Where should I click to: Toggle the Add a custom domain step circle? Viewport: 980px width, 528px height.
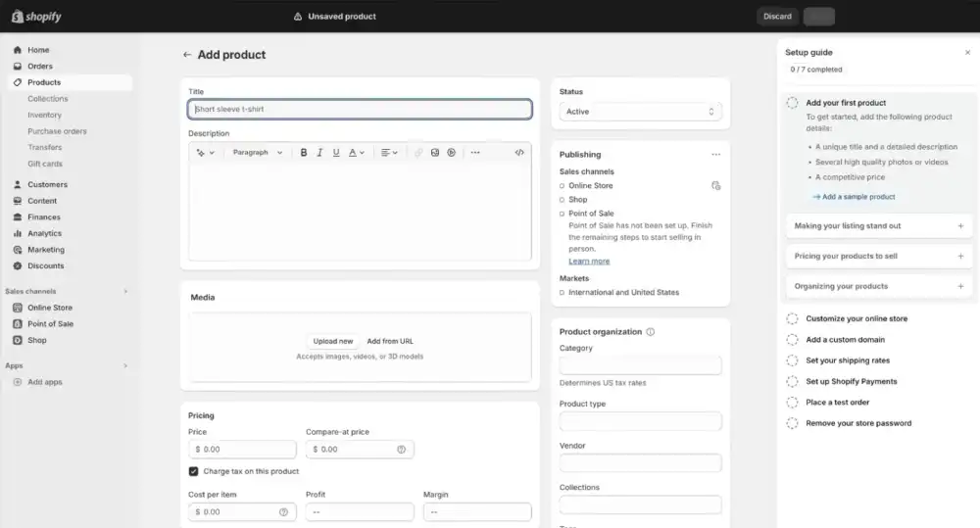[x=792, y=340]
